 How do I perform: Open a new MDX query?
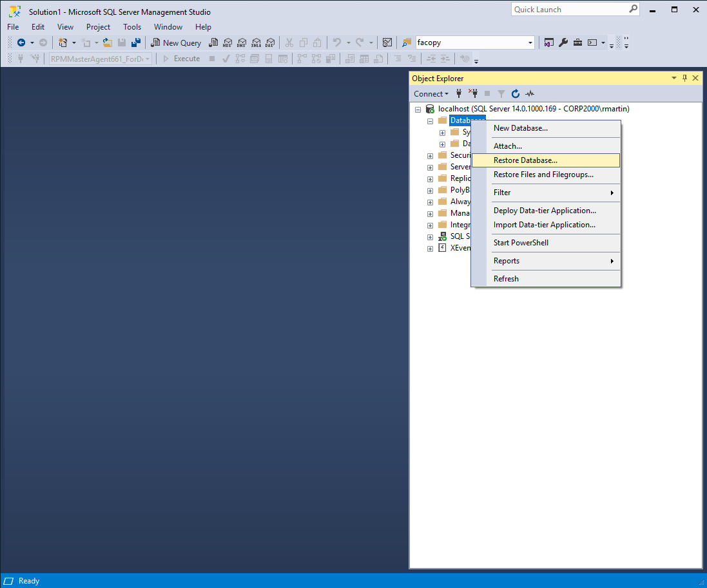[228, 43]
